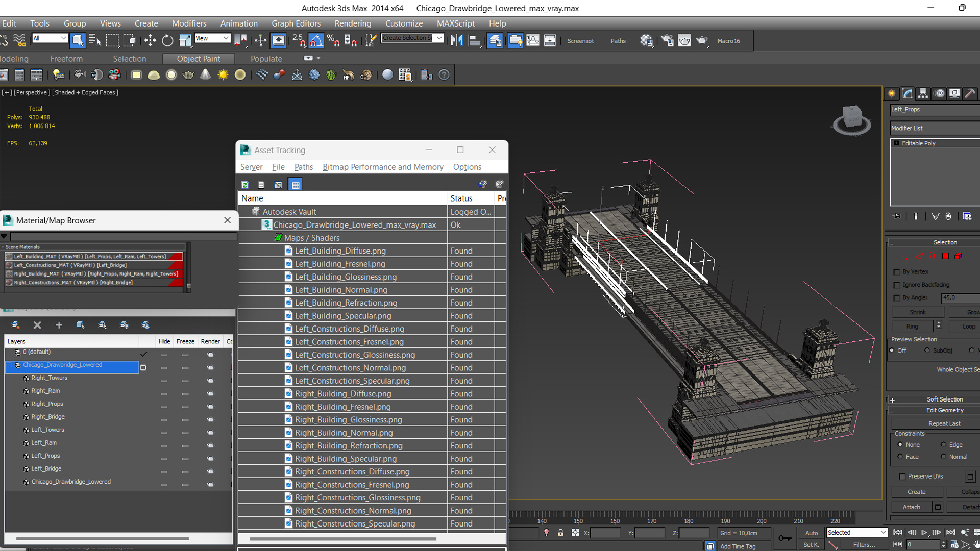Click the Attach button
The height and width of the screenshot is (551, 980).
pyautogui.click(x=912, y=507)
